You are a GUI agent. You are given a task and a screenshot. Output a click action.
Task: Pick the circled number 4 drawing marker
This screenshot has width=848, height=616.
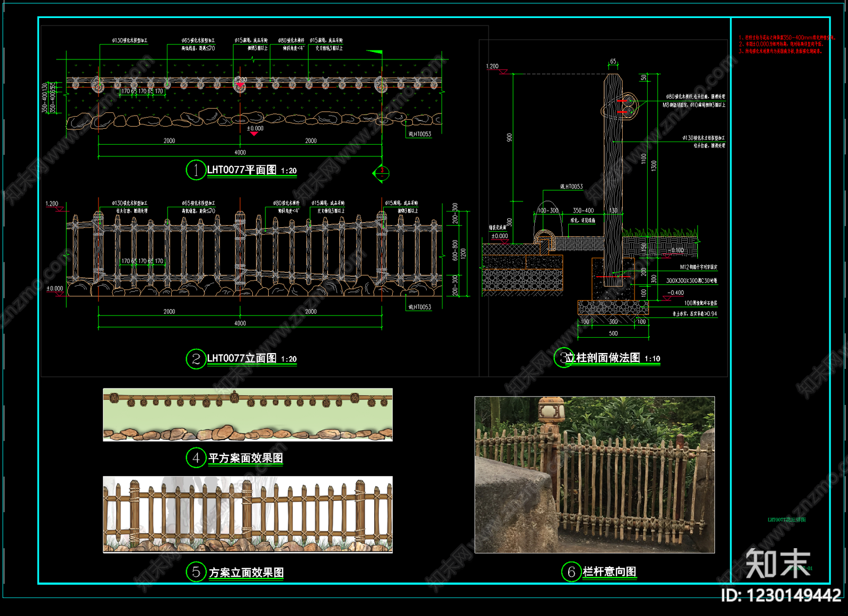196,457
